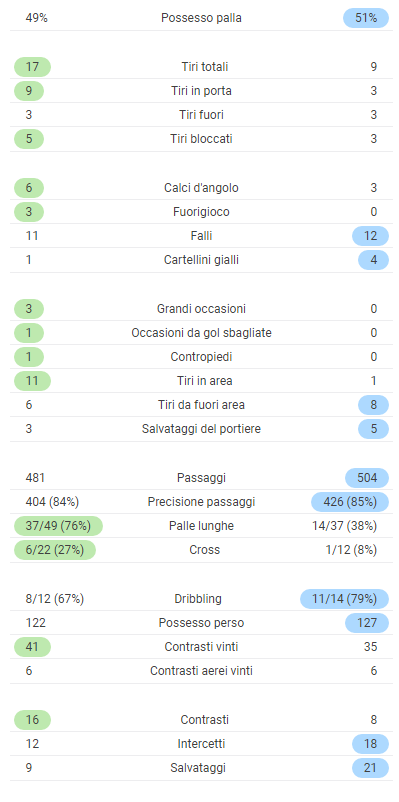This screenshot has height=802, width=399.
Task: Click the blue 12 fouls badge
Action: (370, 236)
